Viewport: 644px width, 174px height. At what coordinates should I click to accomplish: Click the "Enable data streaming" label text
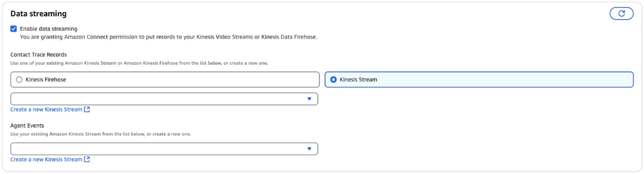[x=49, y=29]
